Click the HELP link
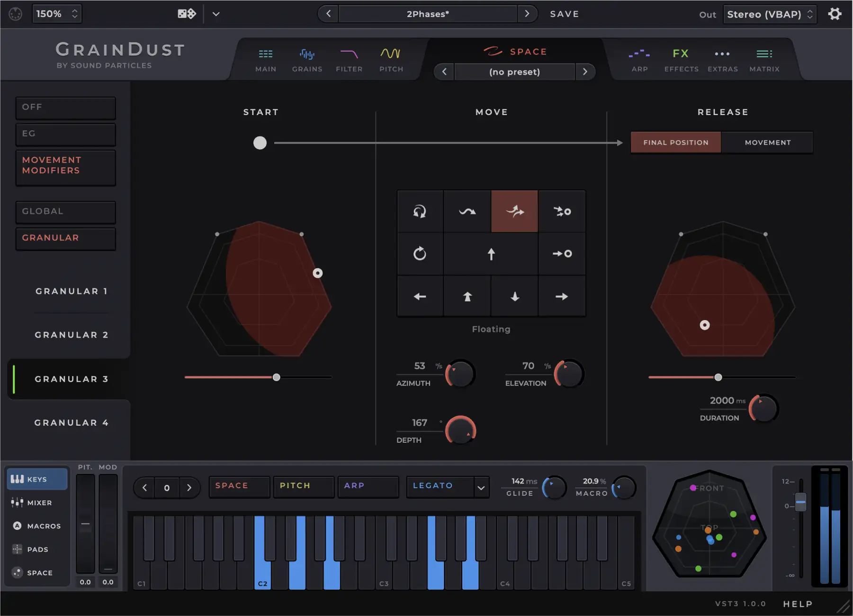The height and width of the screenshot is (616, 853). point(797,604)
